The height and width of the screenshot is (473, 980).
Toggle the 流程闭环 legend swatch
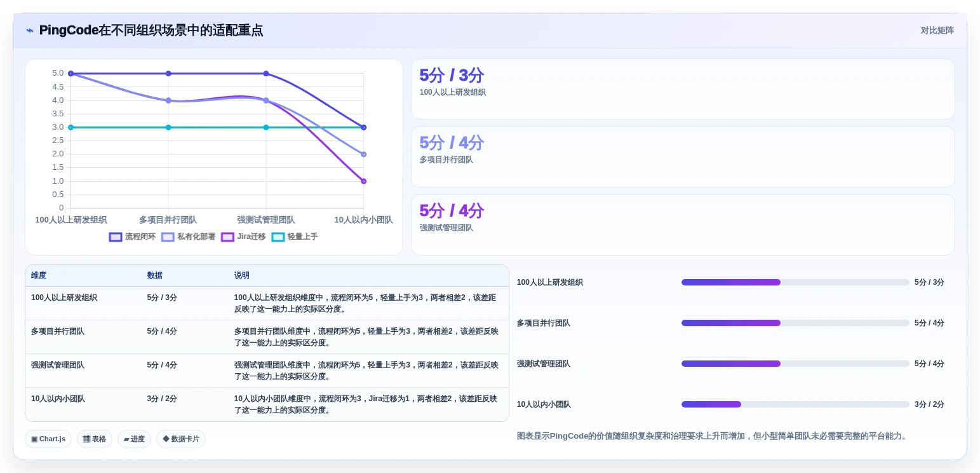(115, 237)
